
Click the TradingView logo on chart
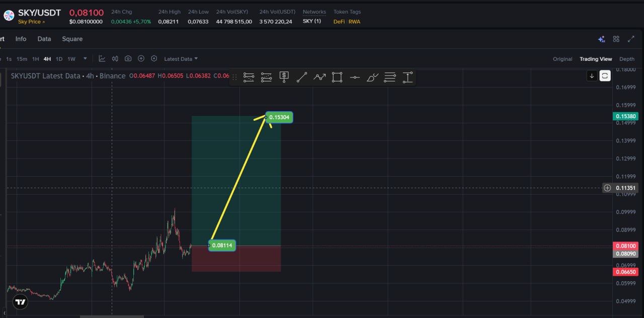tap(20, 302)
